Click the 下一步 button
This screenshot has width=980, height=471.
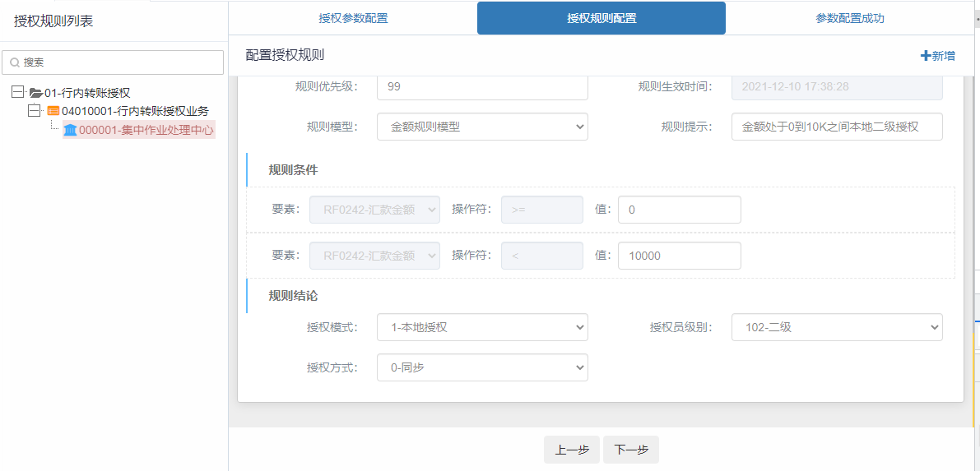tap(630, 450)
